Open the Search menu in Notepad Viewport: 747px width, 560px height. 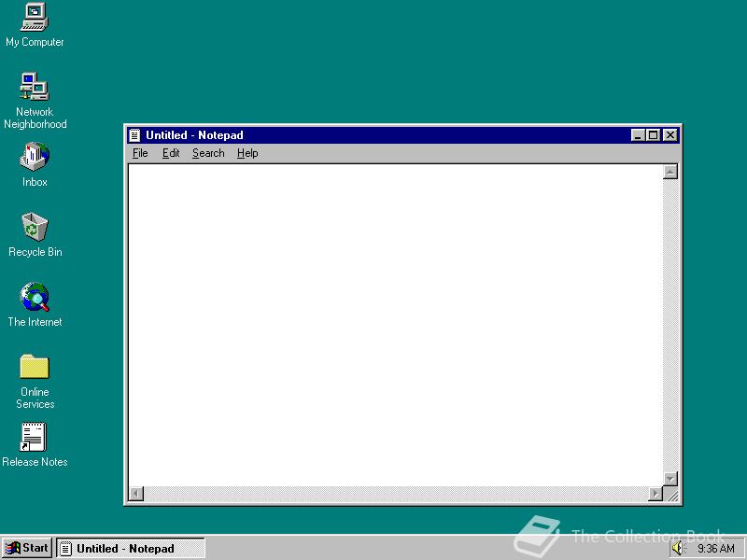point(208,153)
